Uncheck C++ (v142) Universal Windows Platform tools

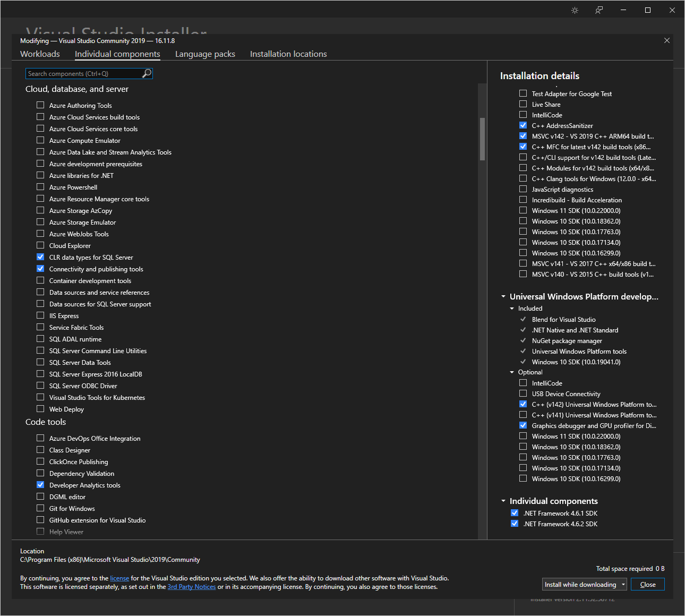click(523, 404)
